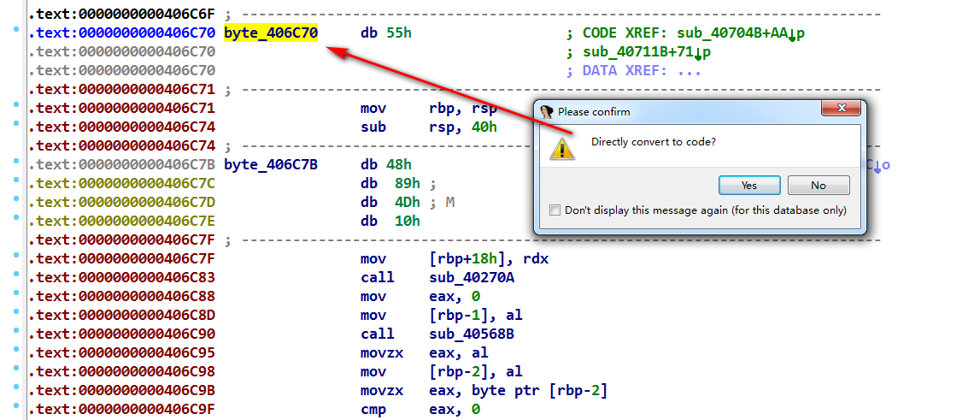This screenshot has width=980, height=420.
Task: Select the byte_406C7B label
Action: pyautogui.click(x=271, y=164)
